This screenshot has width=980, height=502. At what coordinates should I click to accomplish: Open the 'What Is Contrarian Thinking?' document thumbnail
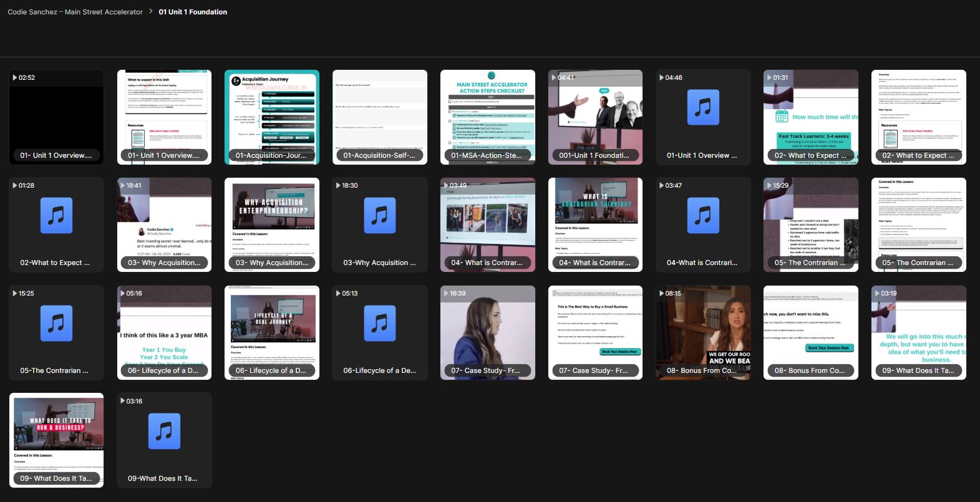tap(595, 225)
